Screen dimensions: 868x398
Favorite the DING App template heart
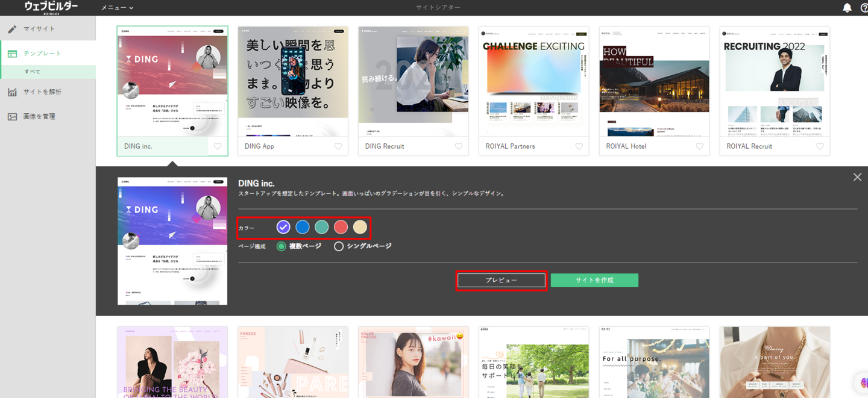point(338,146)
